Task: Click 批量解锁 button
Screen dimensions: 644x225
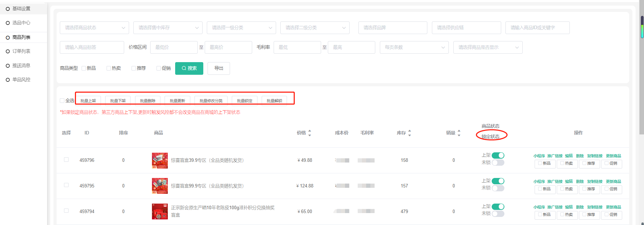Action: point(274,101)
